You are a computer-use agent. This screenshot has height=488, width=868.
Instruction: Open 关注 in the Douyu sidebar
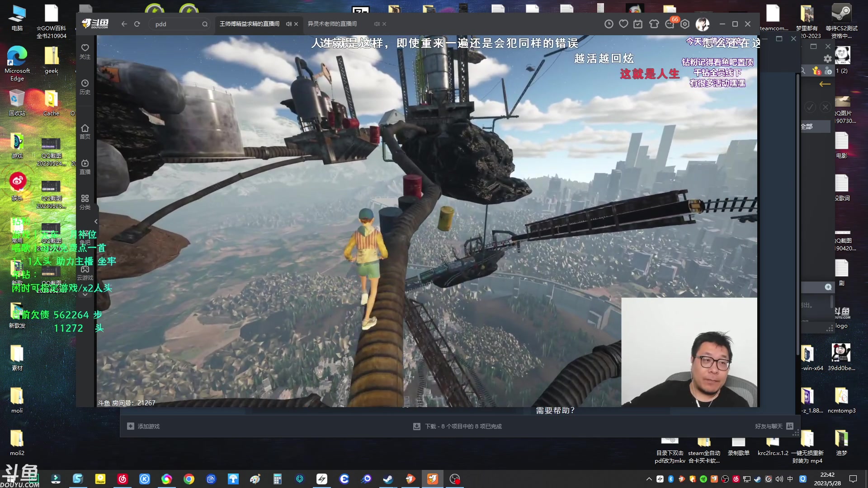(x=85, y=52)
